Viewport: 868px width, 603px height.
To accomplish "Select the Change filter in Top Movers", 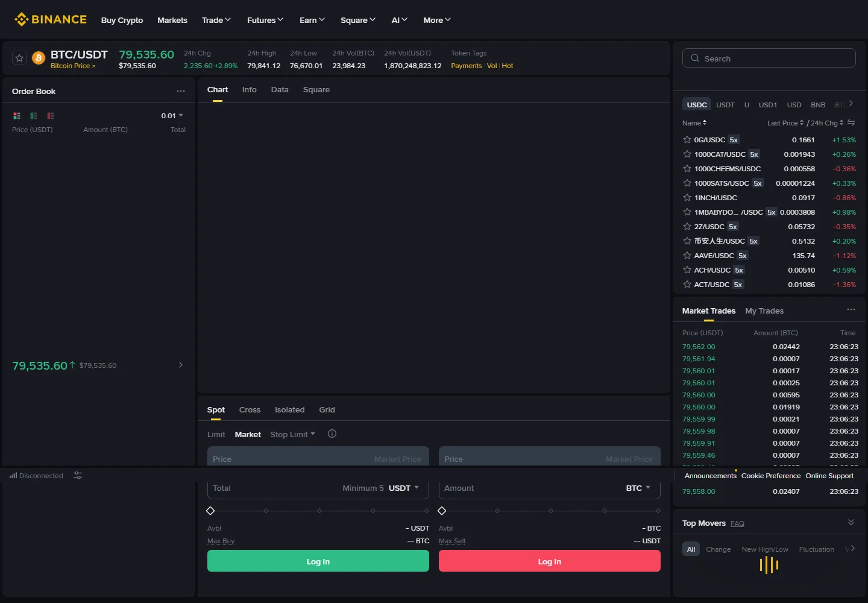I will point(718,549).
